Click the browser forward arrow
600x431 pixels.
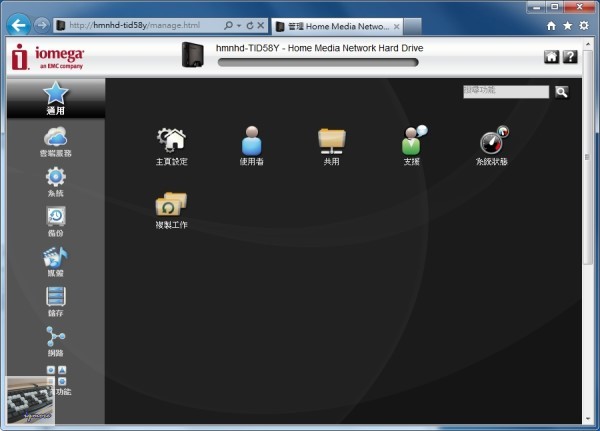41,25
